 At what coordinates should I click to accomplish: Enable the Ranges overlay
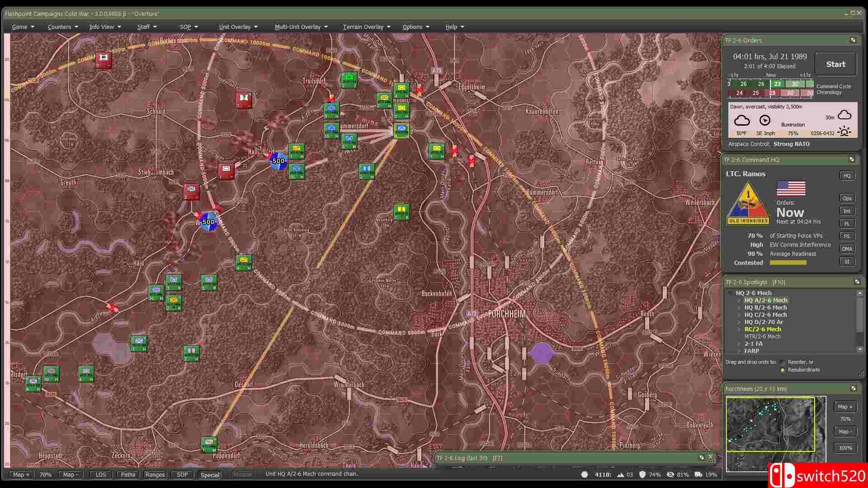pos(155,474)
